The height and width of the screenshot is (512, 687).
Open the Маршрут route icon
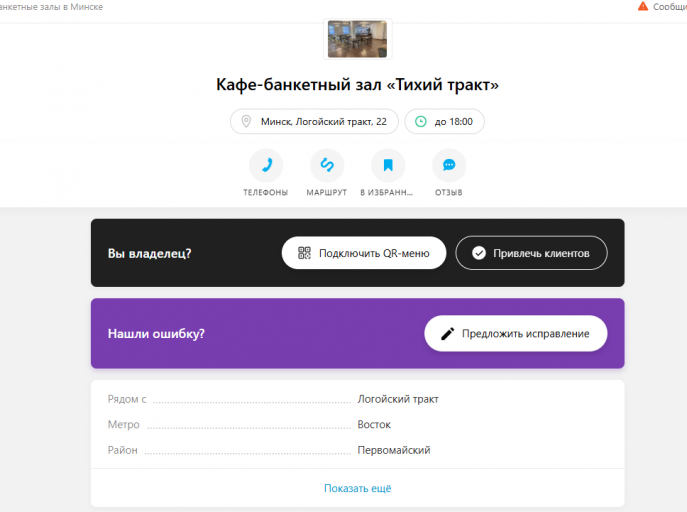tap(327, 165)
